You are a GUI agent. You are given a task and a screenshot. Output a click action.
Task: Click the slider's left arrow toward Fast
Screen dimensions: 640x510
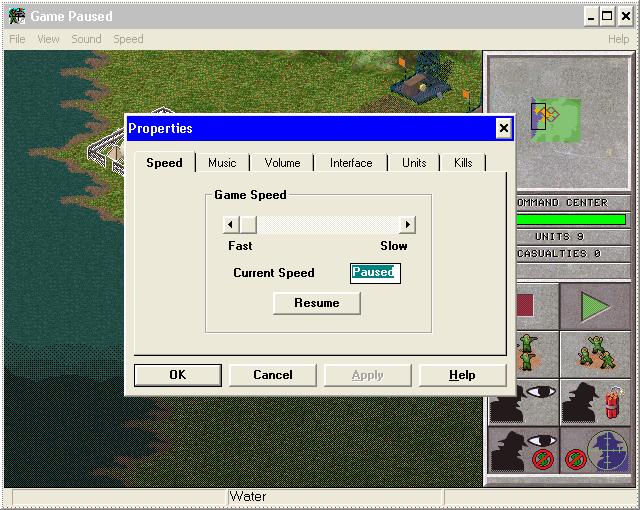[231, 224]
